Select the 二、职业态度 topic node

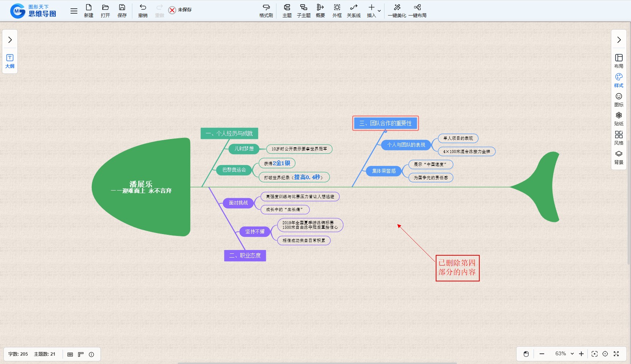coord(245,256)
